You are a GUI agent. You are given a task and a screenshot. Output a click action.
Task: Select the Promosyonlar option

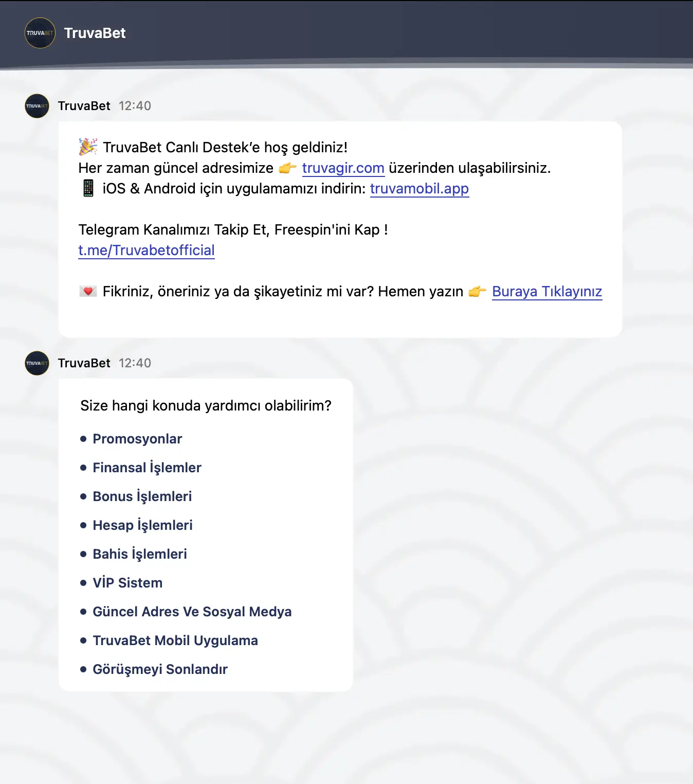pos(137,439)
